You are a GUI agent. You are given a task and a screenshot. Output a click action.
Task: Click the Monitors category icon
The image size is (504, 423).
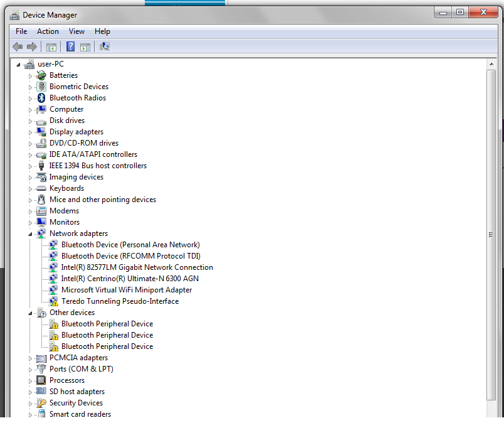coord(41,222)
